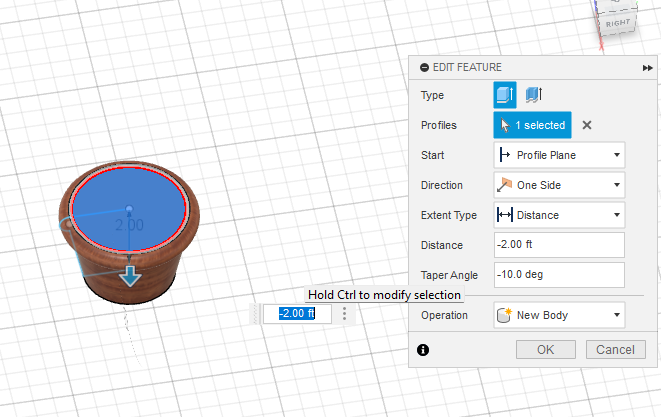The width and height of the screenshot is (661, 417).
Task: Click the 'EDIT FEATURE' title text
Action: tap(467, 67)
